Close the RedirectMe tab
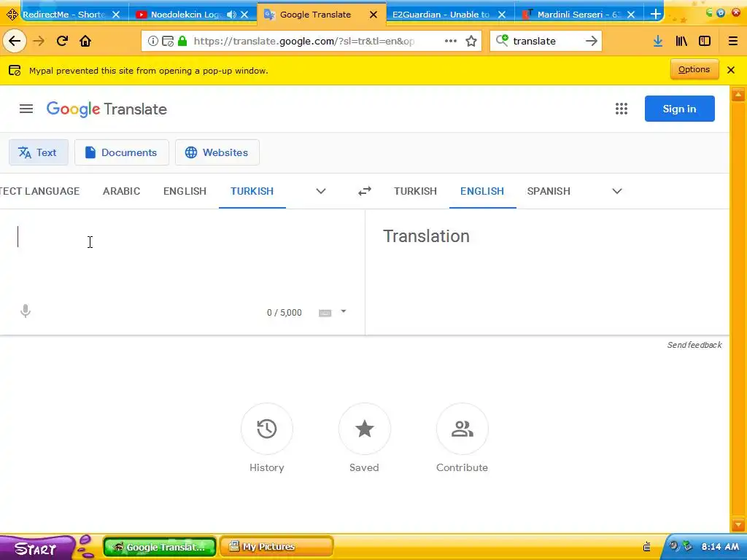Screen dimensions: 747x560 point(116,15)
